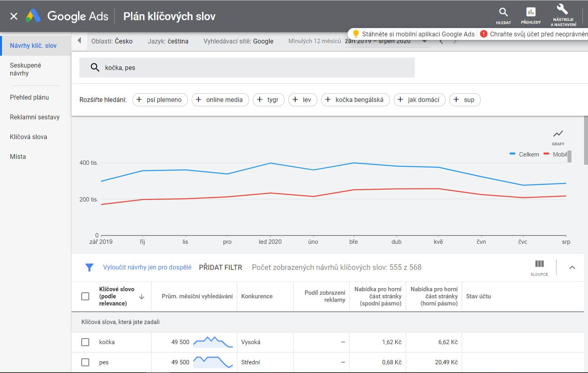Viewport: 588px width, 373px height.
Task: Click the Stav účtu column header
Action: coord(479,296)
